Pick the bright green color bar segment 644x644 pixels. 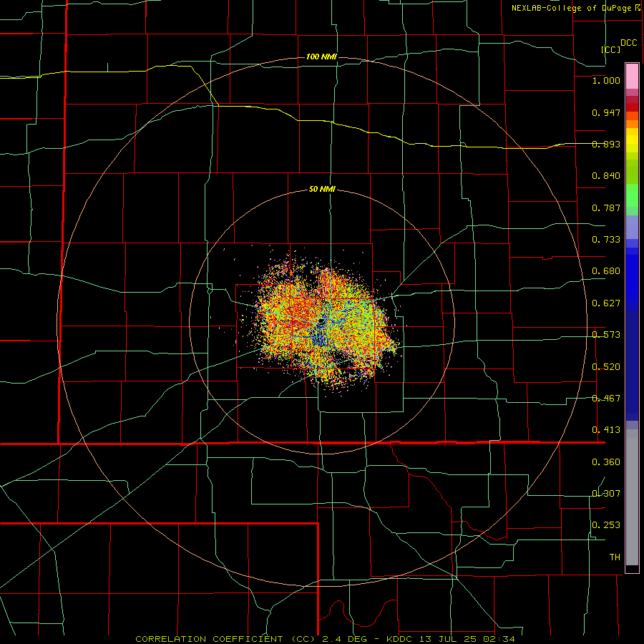click(632, 195)
